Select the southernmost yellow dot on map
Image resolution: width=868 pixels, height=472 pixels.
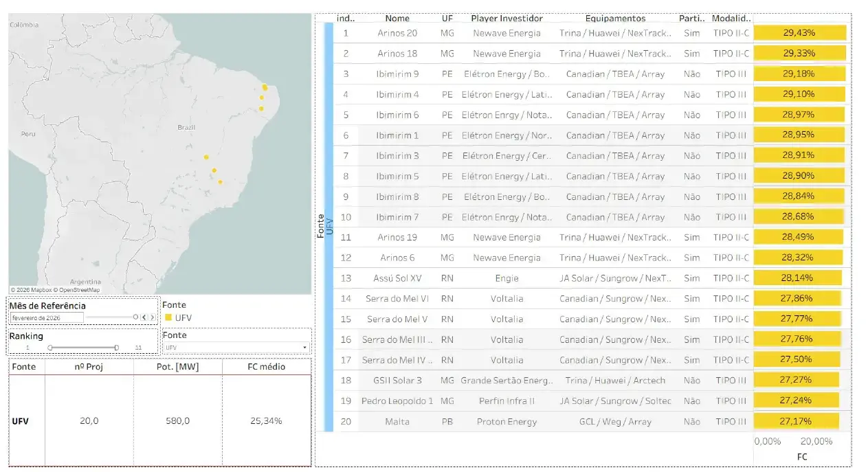(220, 182)
